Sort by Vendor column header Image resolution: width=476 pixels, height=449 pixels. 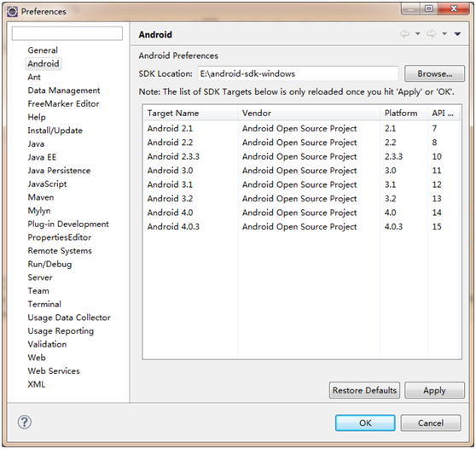click(x=309, y=113)
